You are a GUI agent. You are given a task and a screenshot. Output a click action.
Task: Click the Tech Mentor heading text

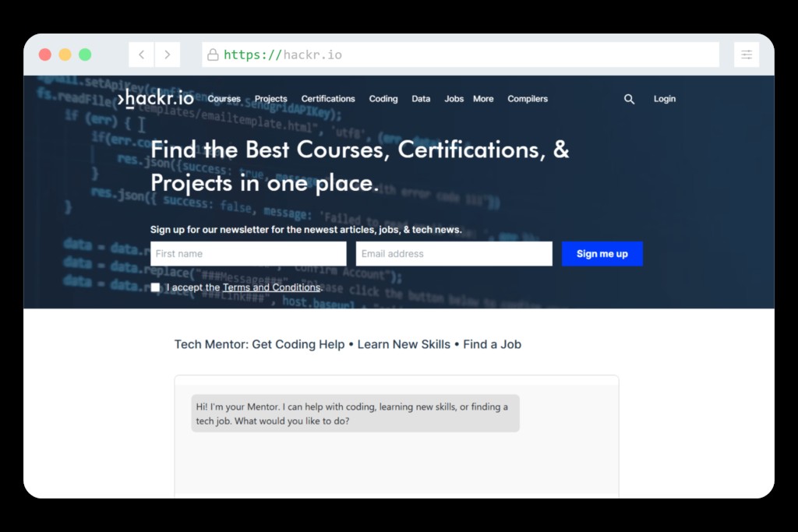(348, 344)
